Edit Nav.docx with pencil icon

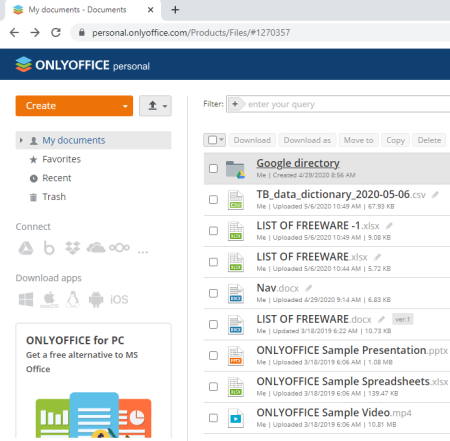[x=309, y=288]
